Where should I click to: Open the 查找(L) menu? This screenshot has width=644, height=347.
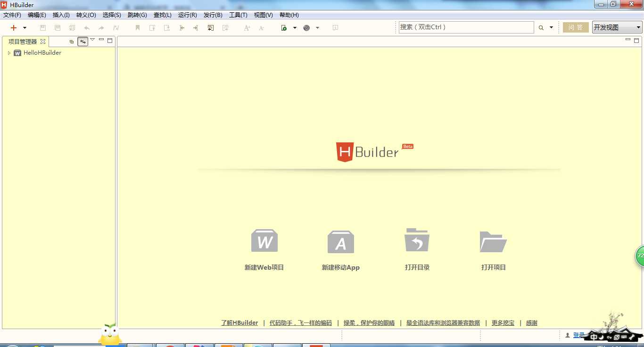(x=163, y=15)
